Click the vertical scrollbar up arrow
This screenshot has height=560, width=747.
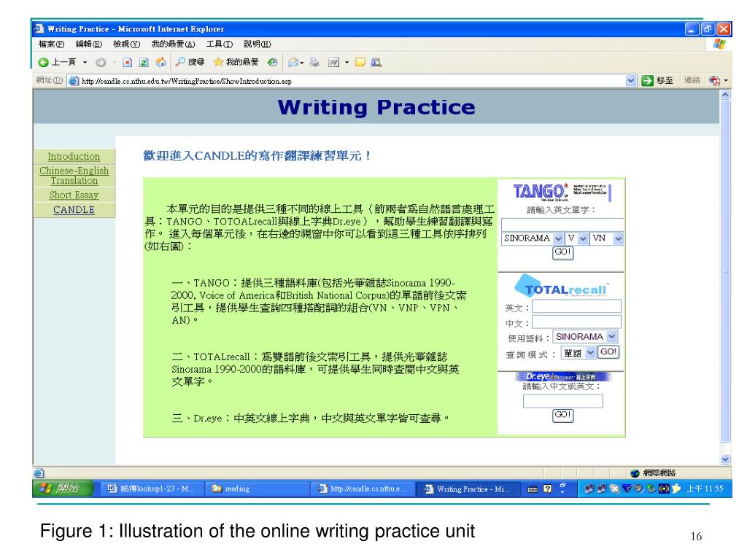click(725, 95)
